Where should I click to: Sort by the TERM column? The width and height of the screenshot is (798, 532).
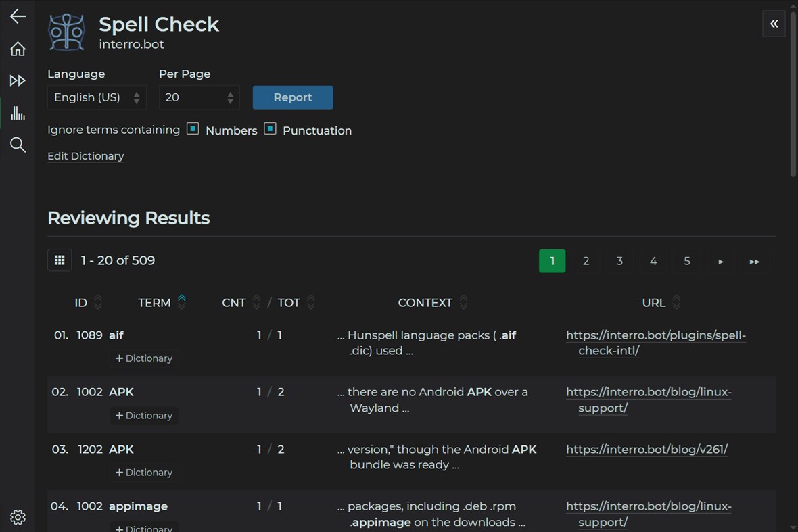pos(182,302)
